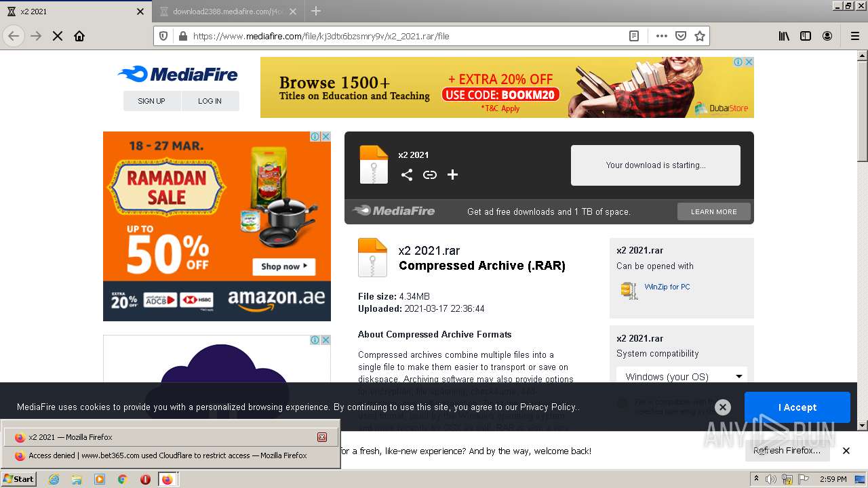
Task: Open AdChoices icon on DubaiStore banner
Action: 738,62
